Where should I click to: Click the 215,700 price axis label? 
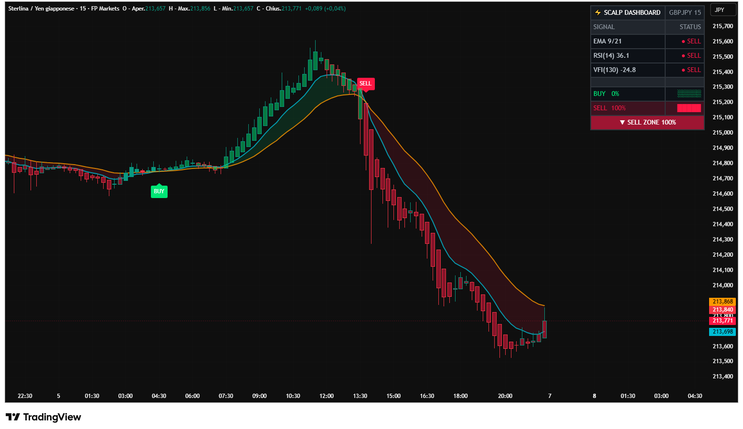(723, 26)
